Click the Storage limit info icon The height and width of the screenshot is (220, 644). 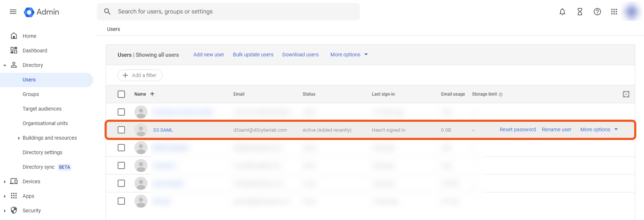[x=501, y=95]
